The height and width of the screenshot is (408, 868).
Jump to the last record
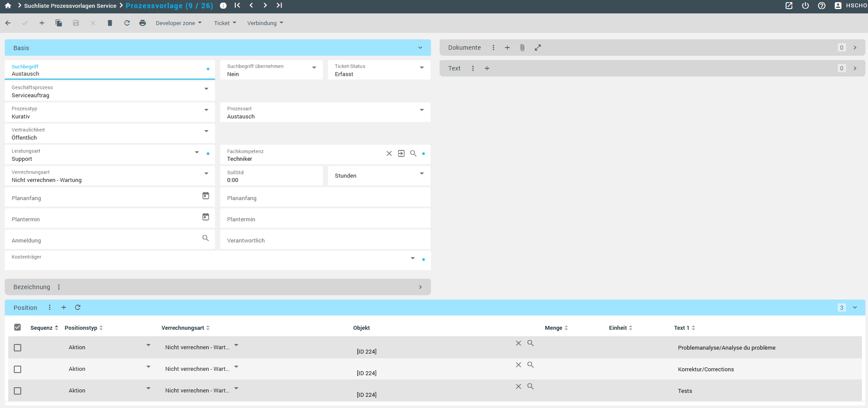(279, 6)
